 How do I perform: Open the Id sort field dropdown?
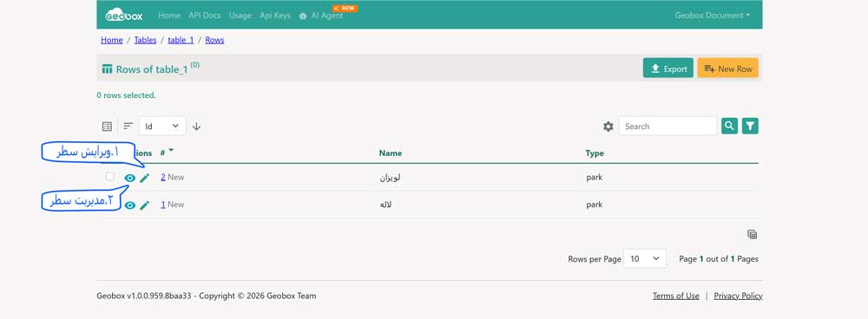(x=162, y=126)
